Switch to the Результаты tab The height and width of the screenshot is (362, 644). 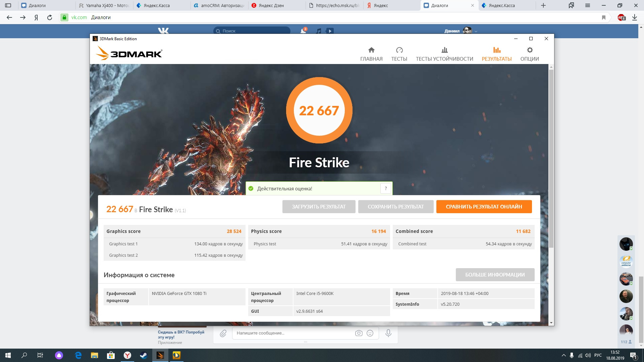tap(496, 54)
